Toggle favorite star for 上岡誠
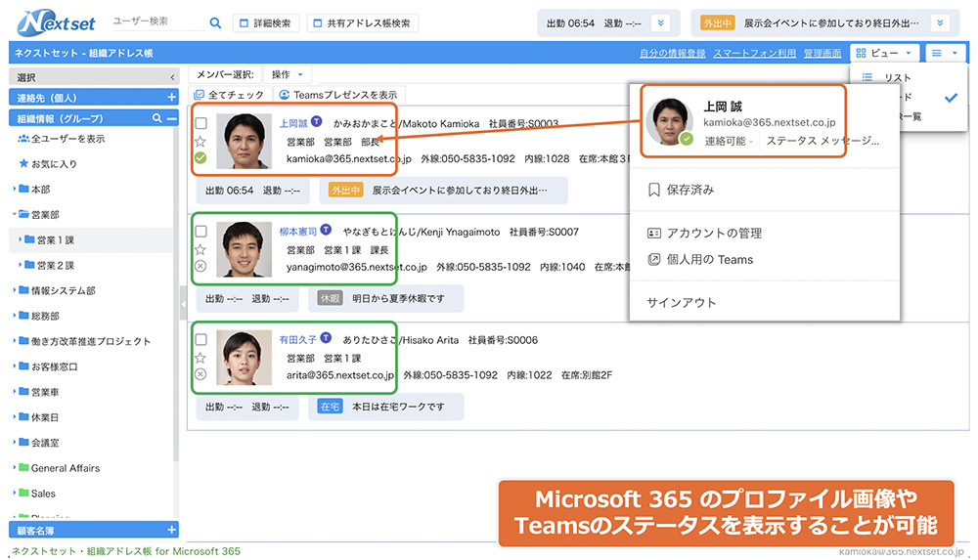 coord(200,141)
